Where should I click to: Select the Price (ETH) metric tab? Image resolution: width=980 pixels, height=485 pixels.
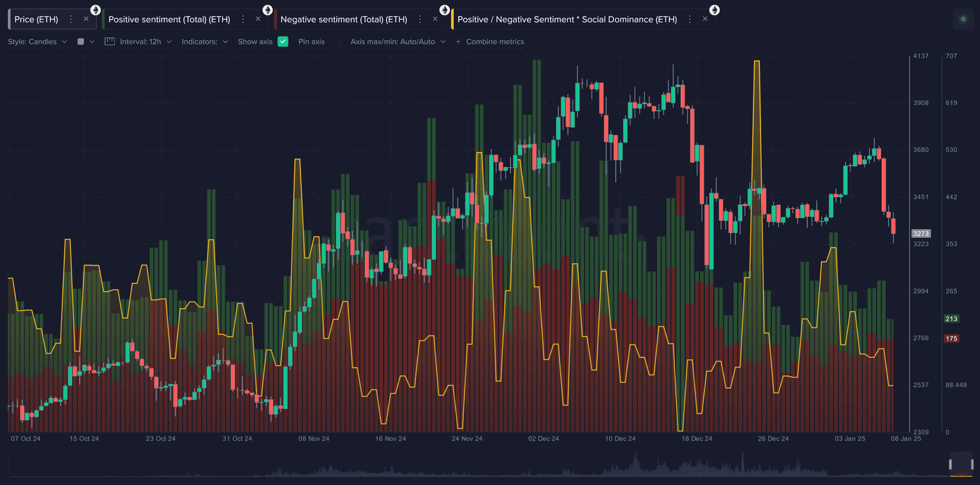36,19
